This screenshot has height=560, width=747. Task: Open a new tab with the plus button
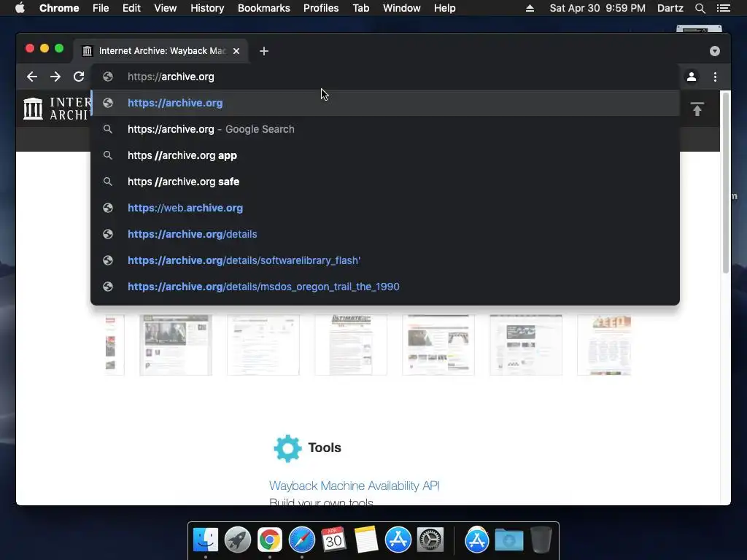click(x=264, y=51)
